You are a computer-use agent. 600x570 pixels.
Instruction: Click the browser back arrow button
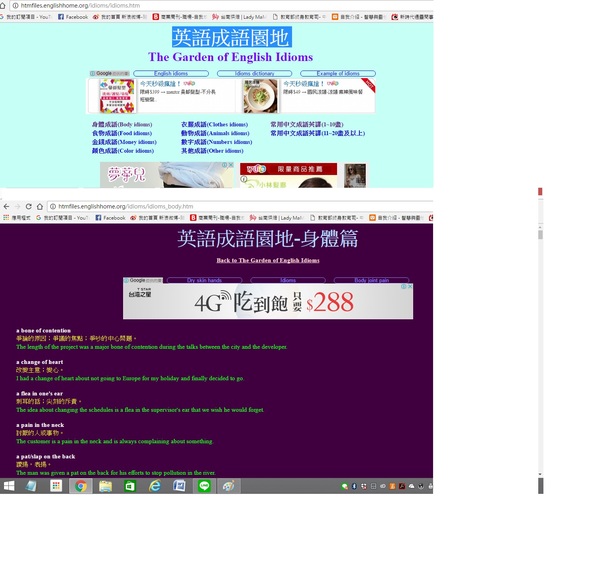point(6,206)
